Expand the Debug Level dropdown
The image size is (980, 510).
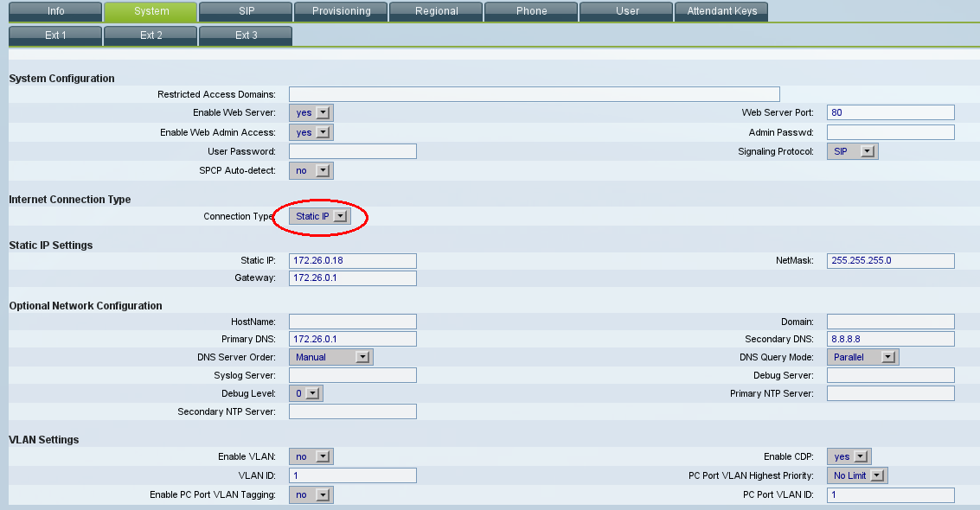click(x=306, y=393)
